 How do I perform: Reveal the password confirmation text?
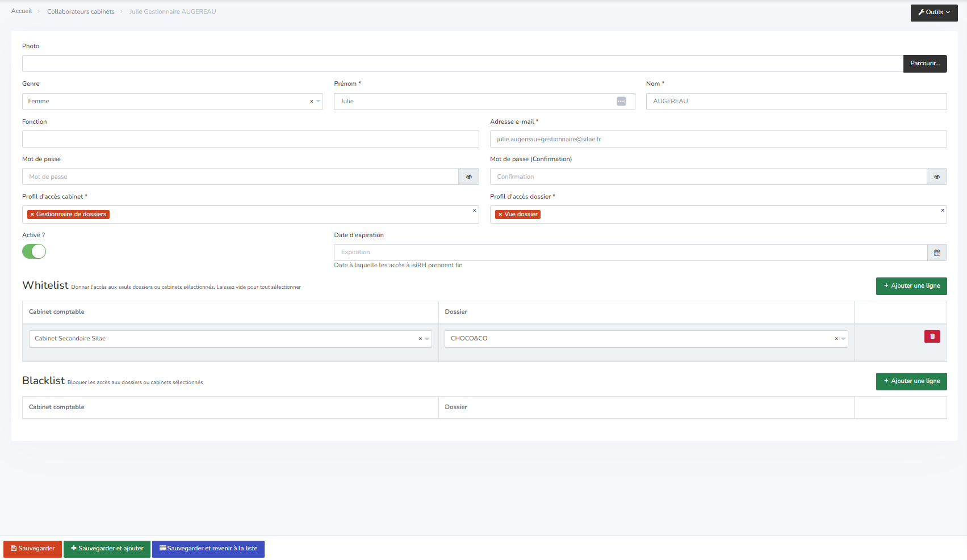936,176
